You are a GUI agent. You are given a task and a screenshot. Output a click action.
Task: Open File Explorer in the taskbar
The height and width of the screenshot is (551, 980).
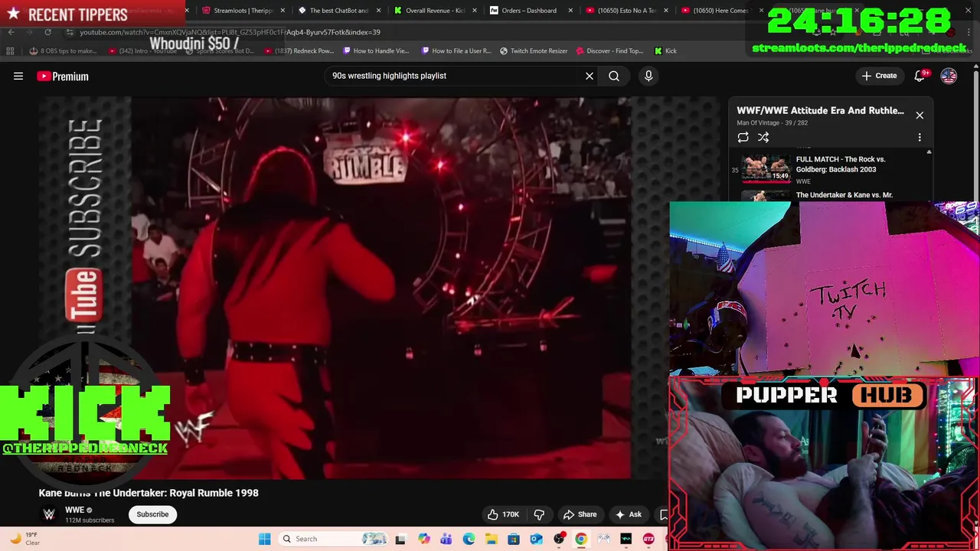[x=491, y=539]
